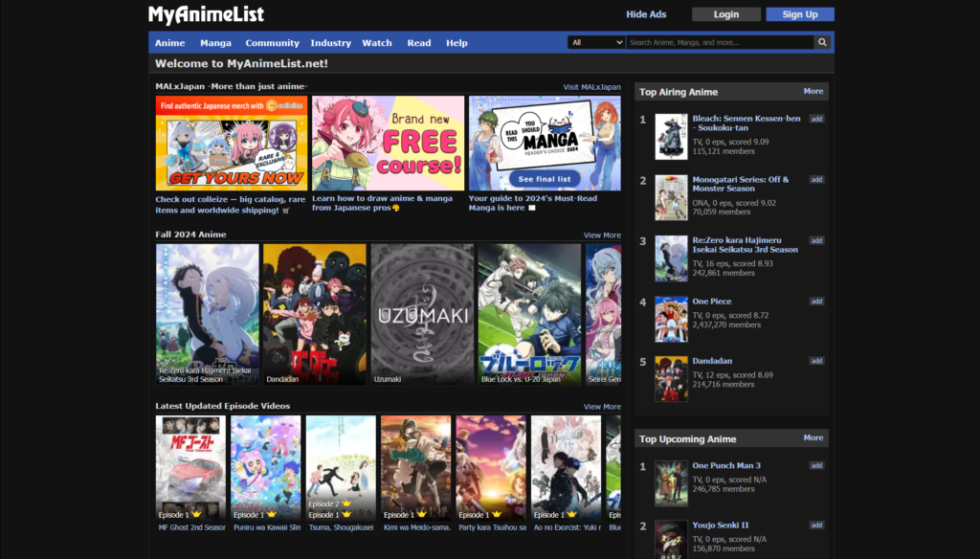Click add button for Youjo Senki II
980x559 pixels.
pos(816,525)
